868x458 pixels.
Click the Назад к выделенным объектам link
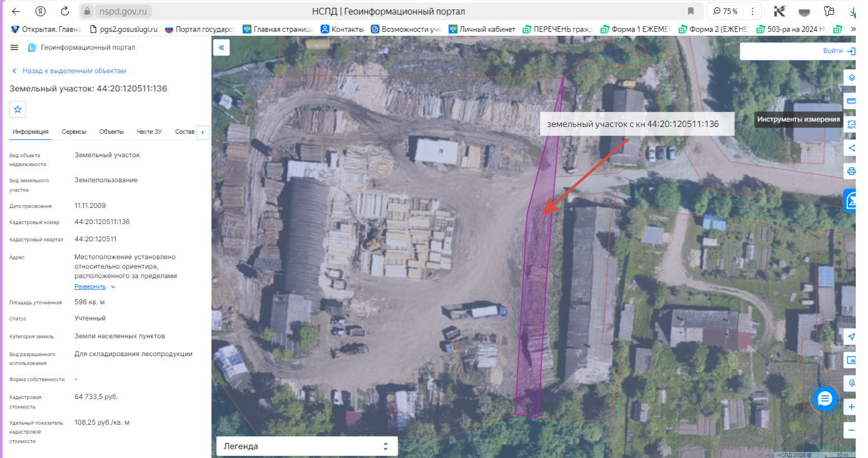(69, 71)
